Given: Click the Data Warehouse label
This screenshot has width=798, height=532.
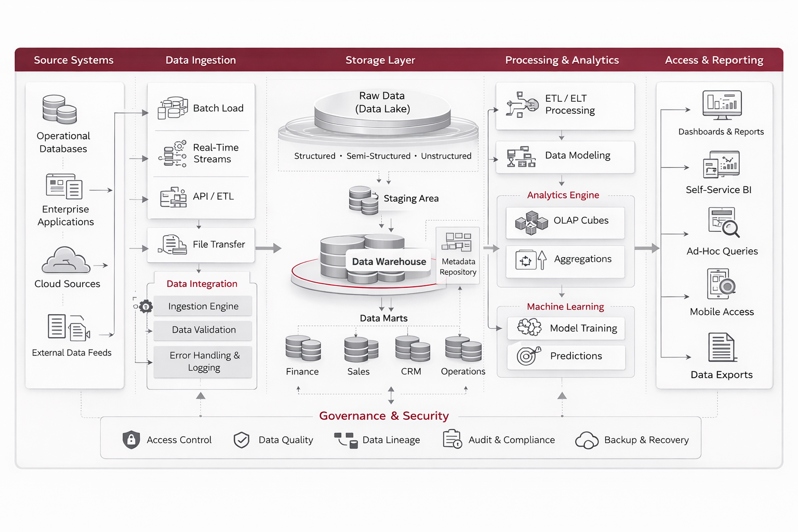Looking at the screenshot, I should tap(389, 262).
